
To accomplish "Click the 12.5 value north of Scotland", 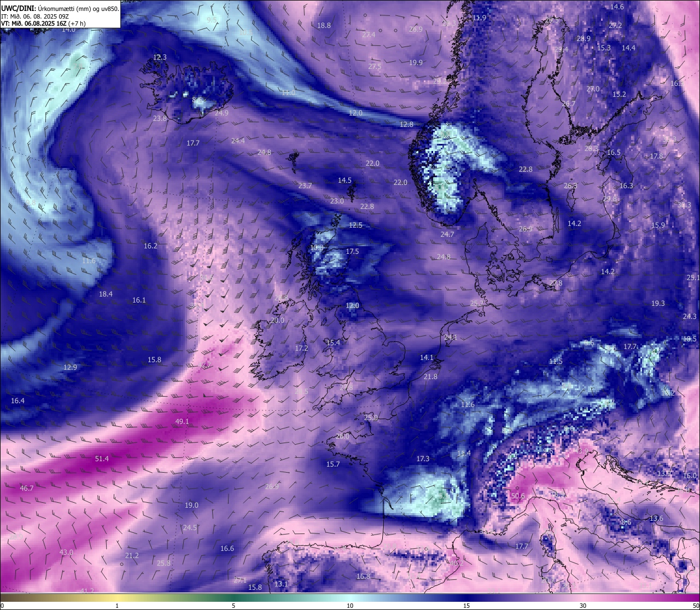I will [355, 225].
